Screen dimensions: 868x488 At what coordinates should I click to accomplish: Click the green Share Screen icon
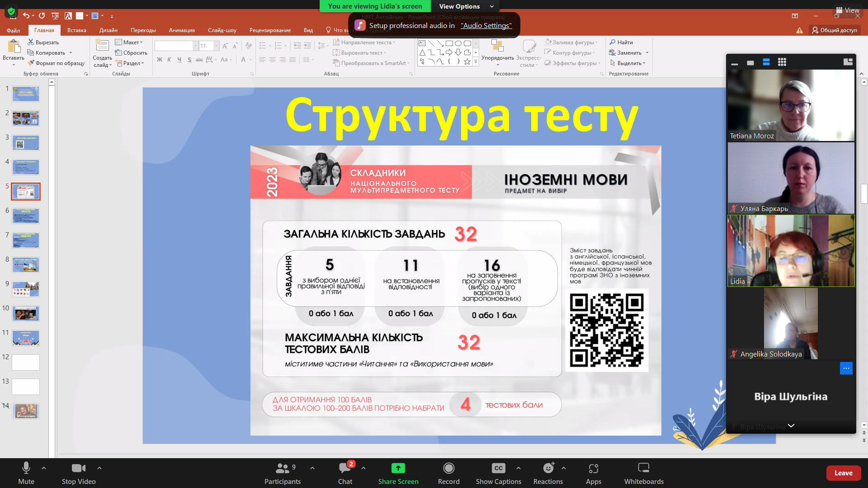[x=398, y=468]
